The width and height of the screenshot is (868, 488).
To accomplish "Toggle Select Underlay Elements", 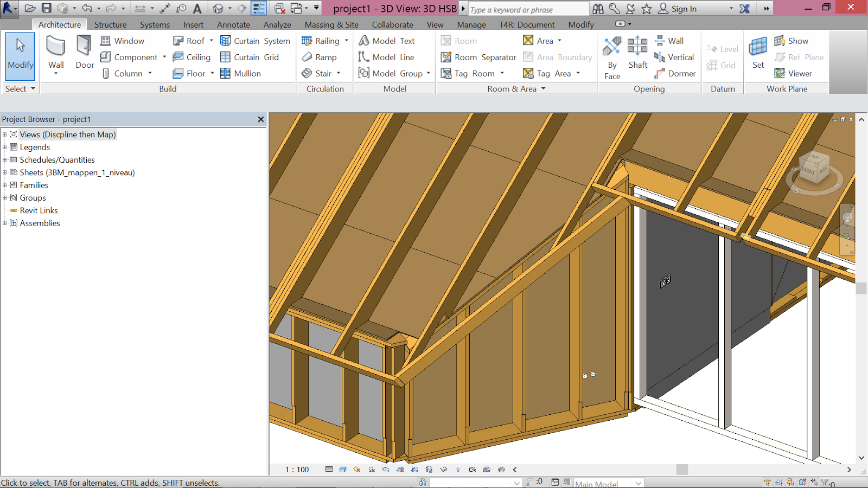I will tap(779, 482).
